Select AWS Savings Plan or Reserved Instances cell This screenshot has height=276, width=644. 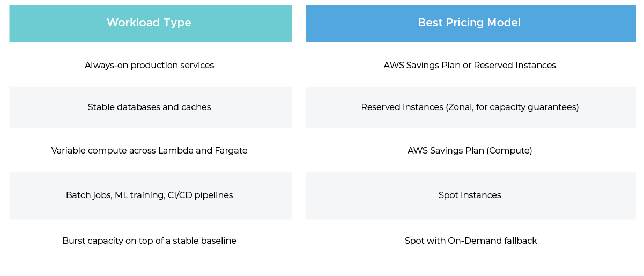pyautogui.click(x=471, y=65)
